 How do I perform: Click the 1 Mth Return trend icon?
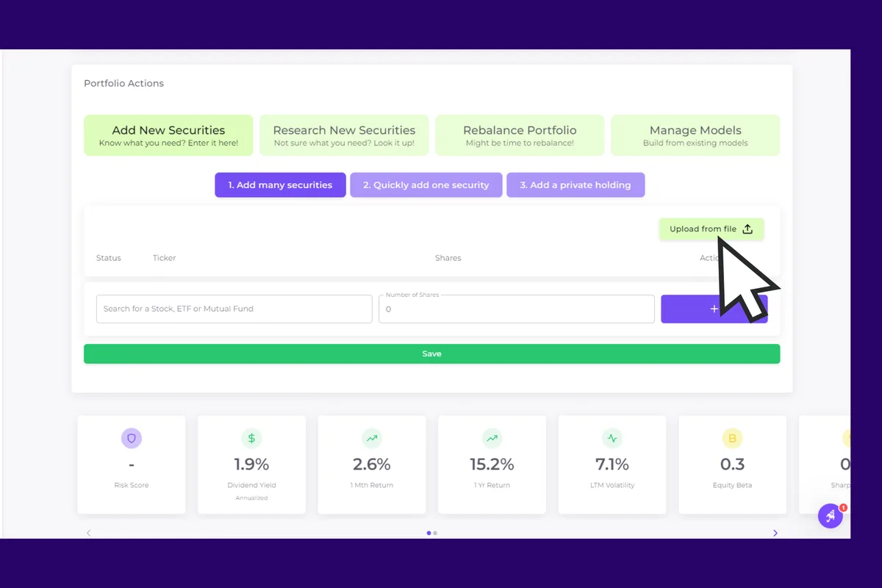372,438
